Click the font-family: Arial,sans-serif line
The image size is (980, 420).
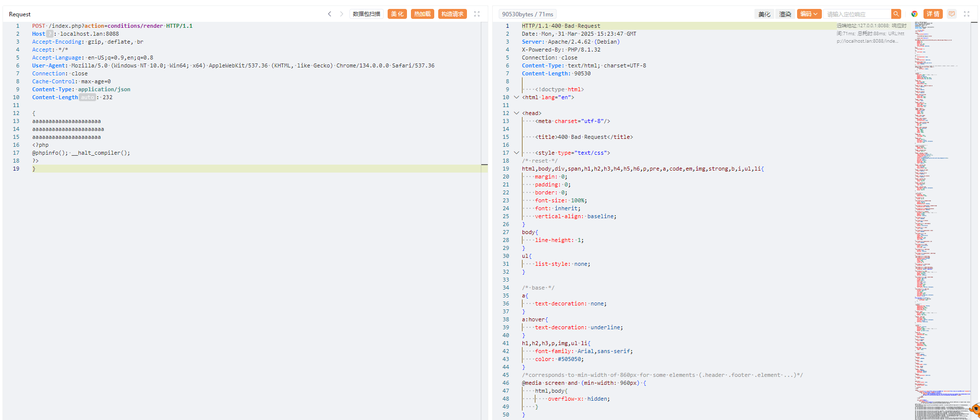coord(584,351)
